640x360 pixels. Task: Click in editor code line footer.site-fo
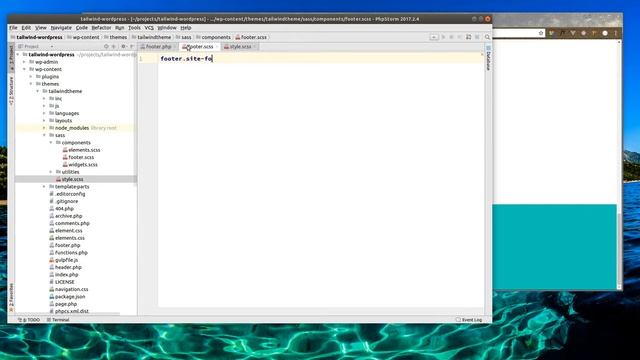[x=187, y=59]
